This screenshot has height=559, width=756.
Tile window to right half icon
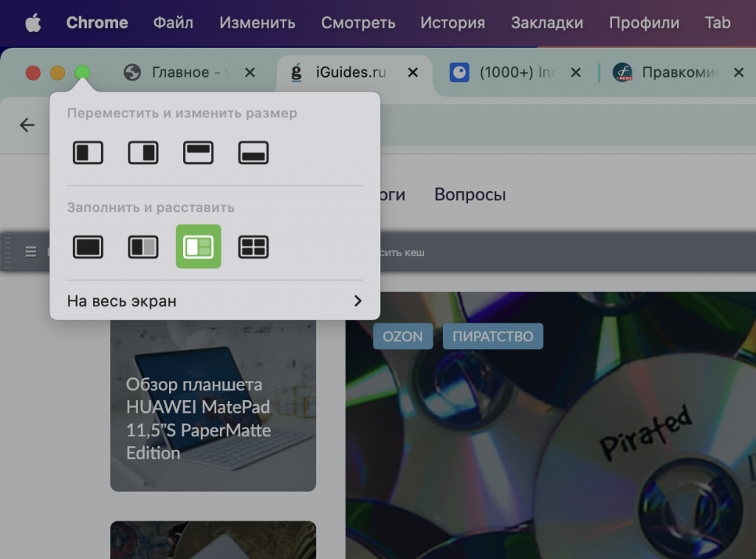coord(143,153)
